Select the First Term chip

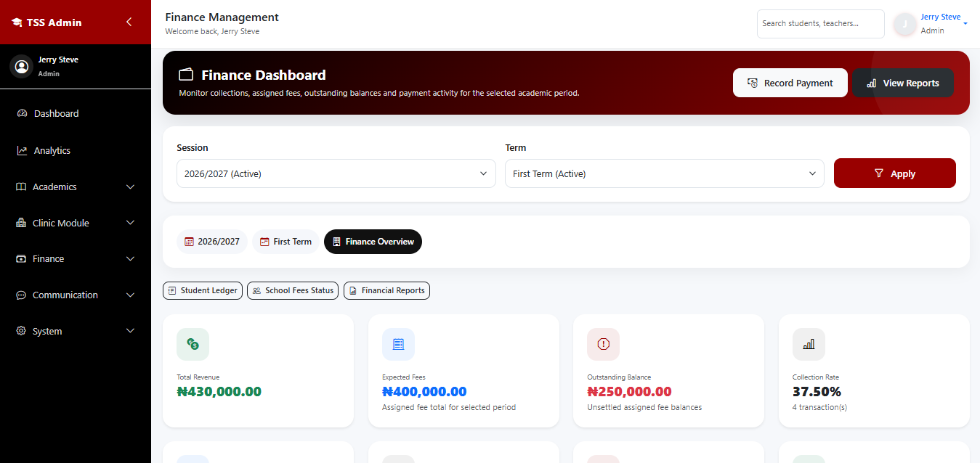click(286, 242)
